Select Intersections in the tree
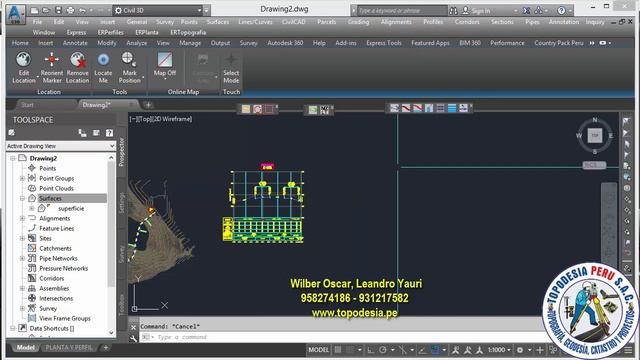The image size is (640, 360). 56,298
